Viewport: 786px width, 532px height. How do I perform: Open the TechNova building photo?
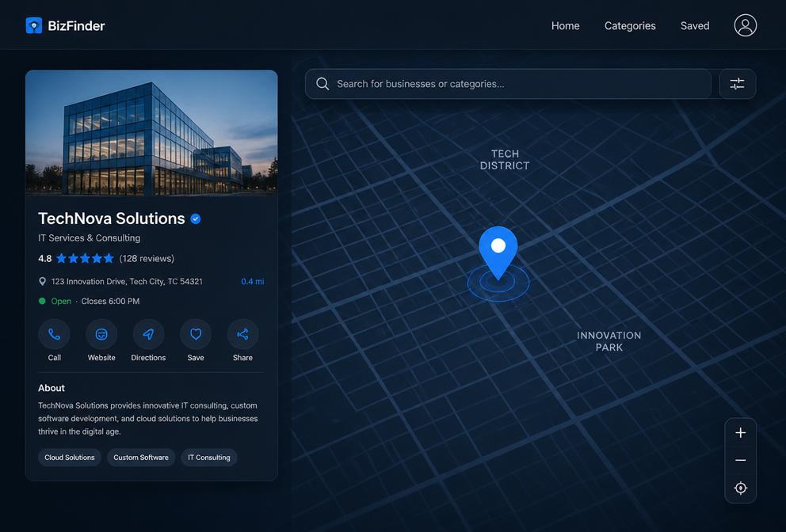[151, 133]
